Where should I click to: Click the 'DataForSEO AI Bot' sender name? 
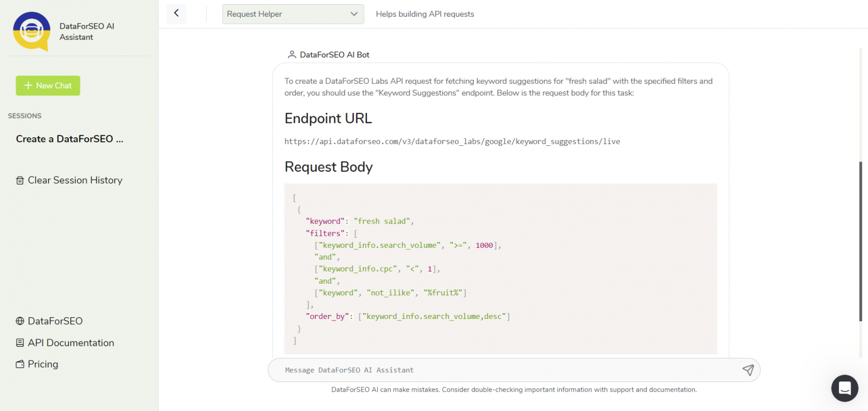click(x=334, y=55)
